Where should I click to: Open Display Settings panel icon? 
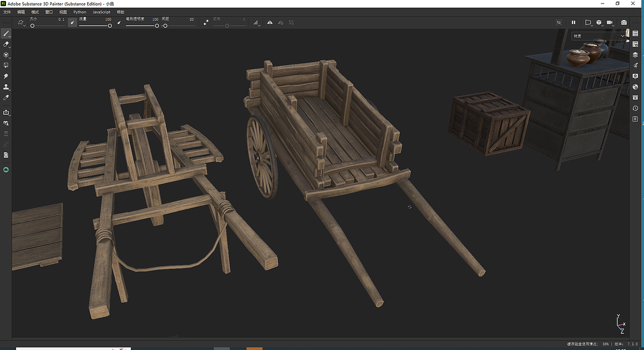pyautogui.click(x=635, y=76)
